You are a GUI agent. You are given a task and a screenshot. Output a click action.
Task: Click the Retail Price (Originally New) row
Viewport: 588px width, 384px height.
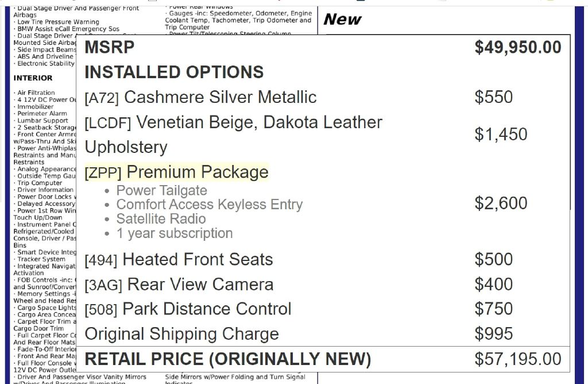(323, 359)
